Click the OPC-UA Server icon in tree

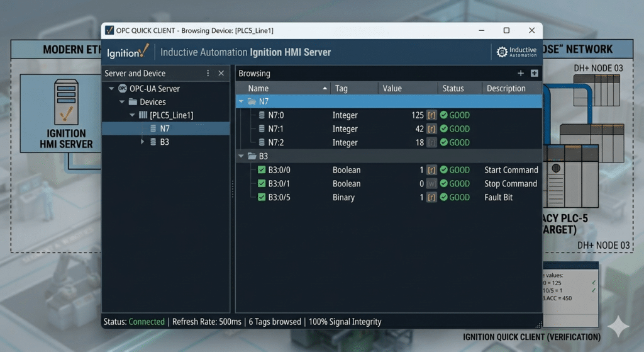click(x=123, y=88)
